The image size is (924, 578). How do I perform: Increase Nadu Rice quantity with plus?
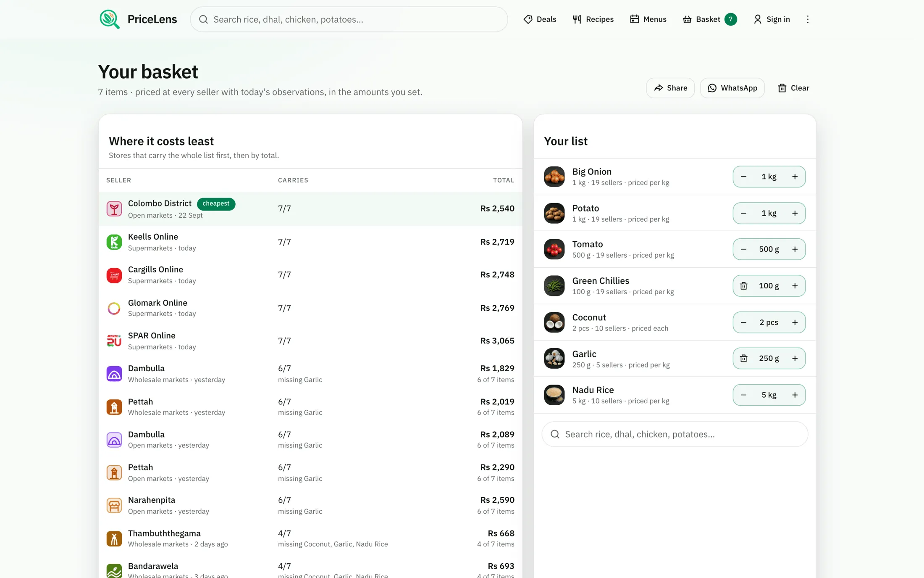pos(795,395)
